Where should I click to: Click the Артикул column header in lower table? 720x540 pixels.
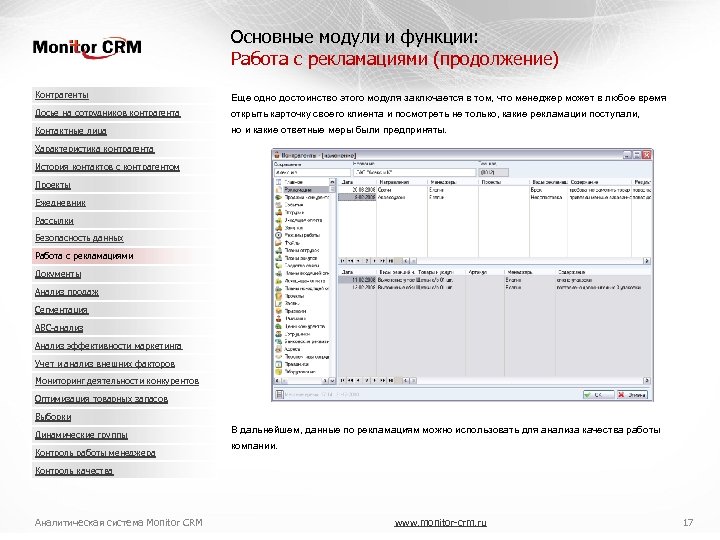484,272
